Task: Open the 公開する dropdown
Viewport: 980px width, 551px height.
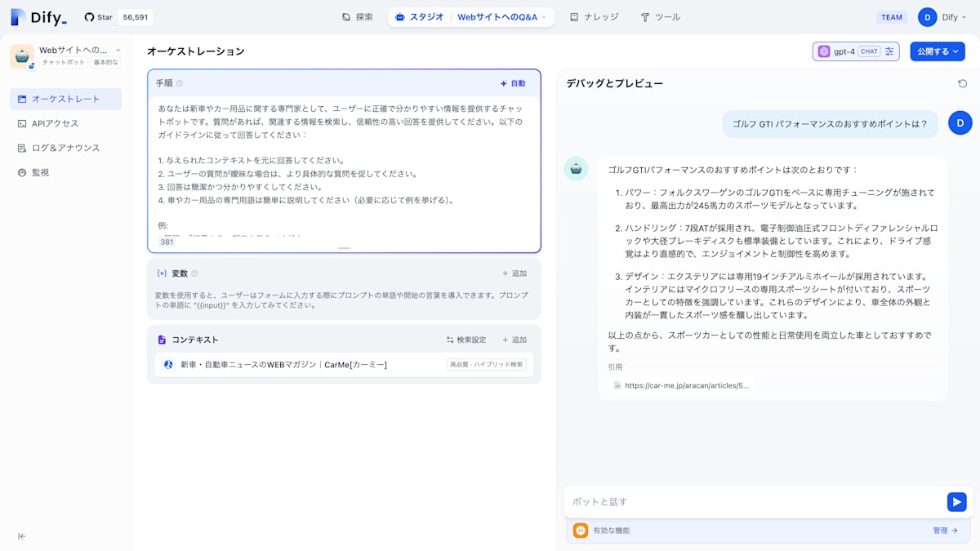Action: coord(937,51)
